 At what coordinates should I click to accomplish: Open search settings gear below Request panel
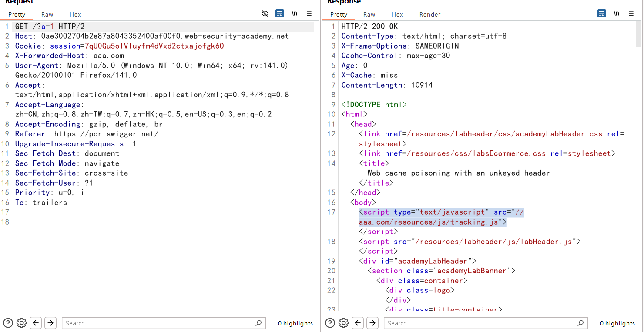point(22,323)
